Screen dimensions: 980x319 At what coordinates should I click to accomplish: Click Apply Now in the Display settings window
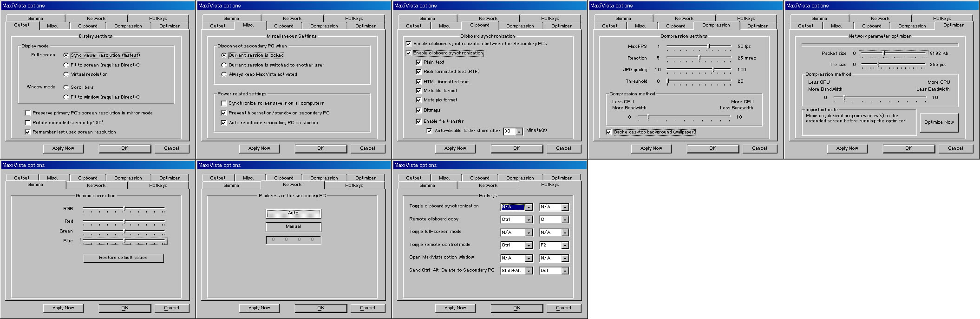(63, 148)
